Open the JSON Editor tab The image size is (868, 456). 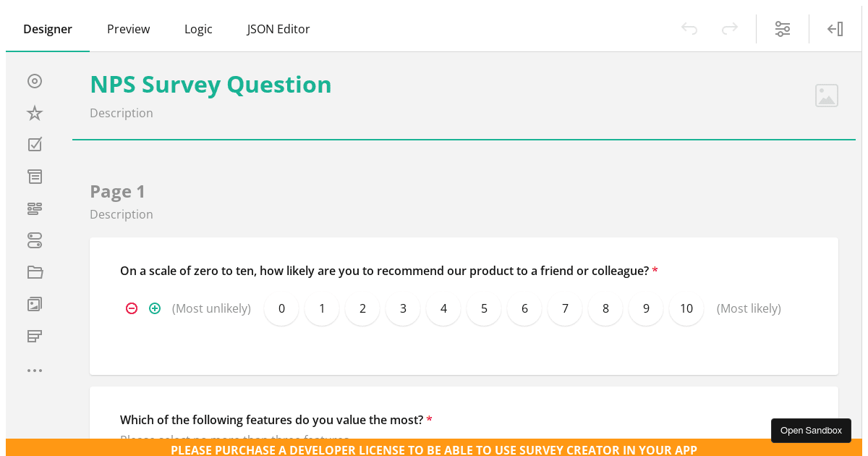pos(278,29)
